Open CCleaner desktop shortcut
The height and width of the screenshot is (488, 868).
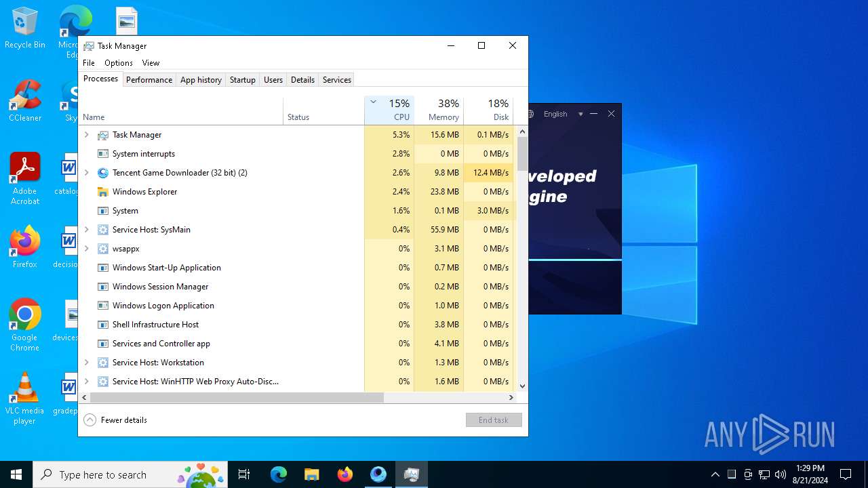[25, 101]
